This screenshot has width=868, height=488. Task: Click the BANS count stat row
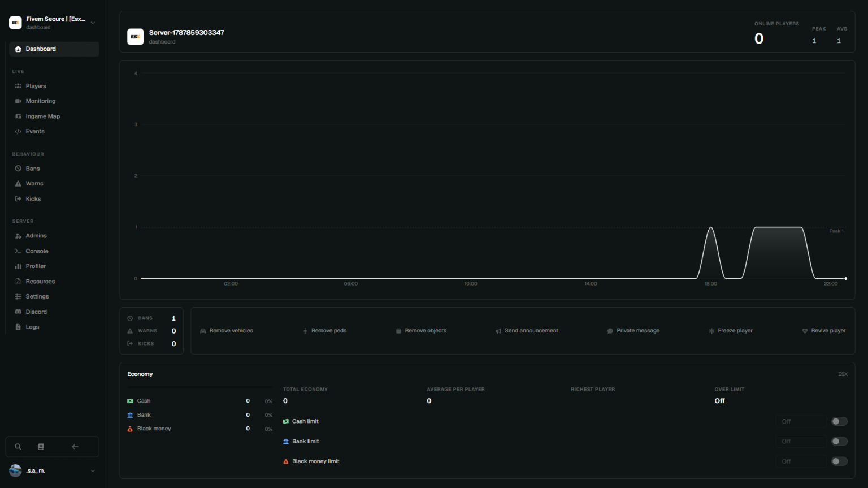tap(151, 318)
